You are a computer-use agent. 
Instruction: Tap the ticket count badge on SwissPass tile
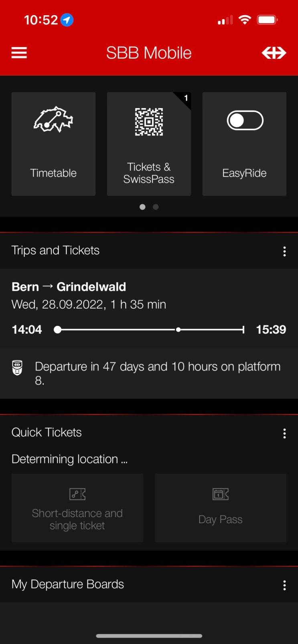pos(186,98)
